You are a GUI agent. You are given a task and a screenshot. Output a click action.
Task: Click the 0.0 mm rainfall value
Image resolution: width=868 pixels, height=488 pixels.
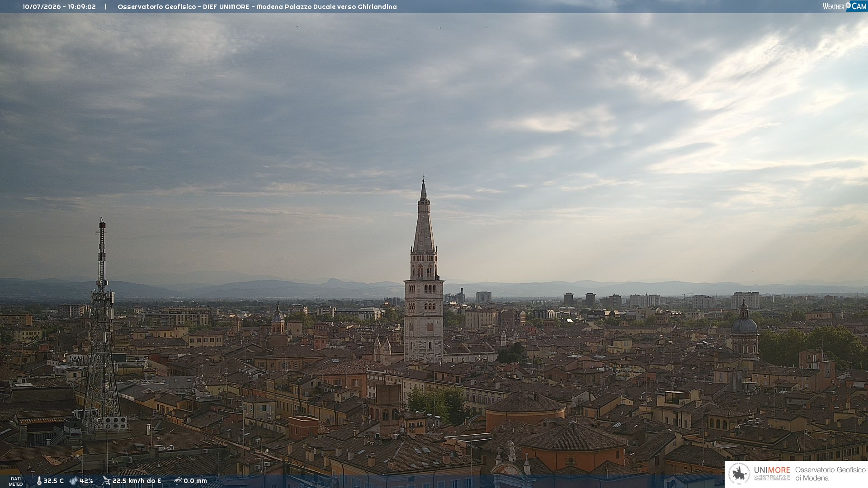point(195,481)
